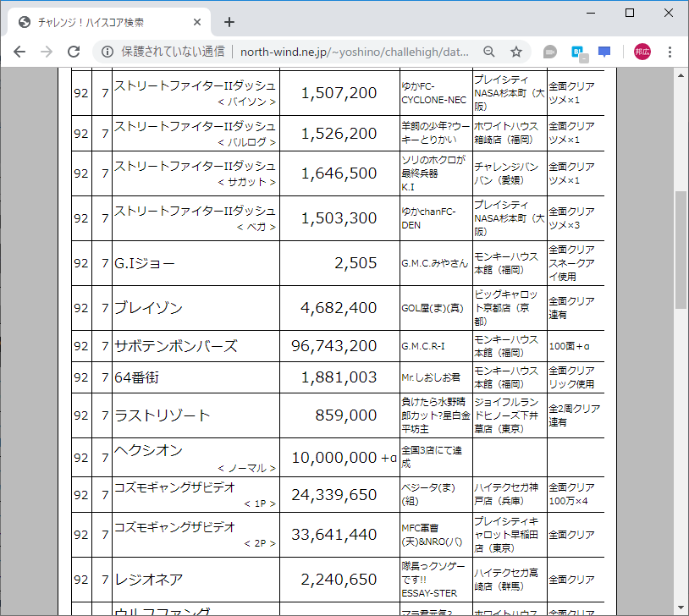Open site info for insecure connection

[x=107, y=52]
